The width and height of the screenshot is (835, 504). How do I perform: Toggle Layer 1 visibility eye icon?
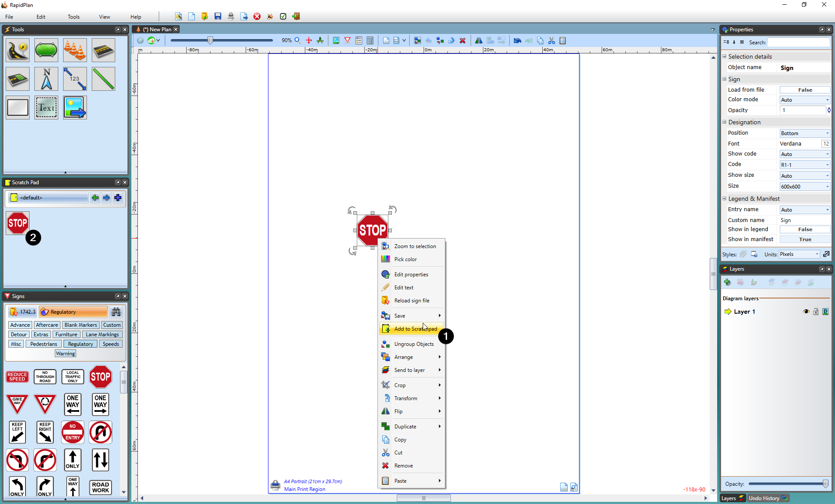tap(806, 312)
